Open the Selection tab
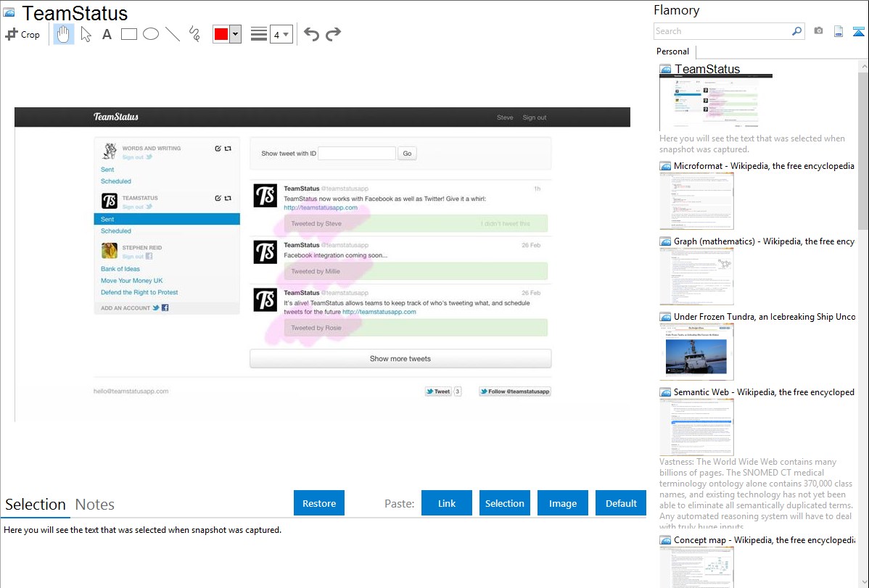The height and width of the screenshot is (588, 869). point(36,505)
